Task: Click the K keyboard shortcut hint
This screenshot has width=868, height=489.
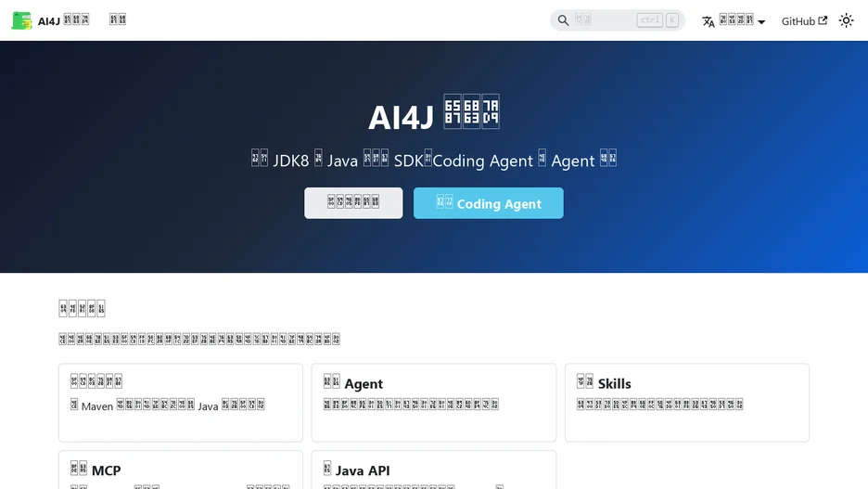Action: pos(672,20)
